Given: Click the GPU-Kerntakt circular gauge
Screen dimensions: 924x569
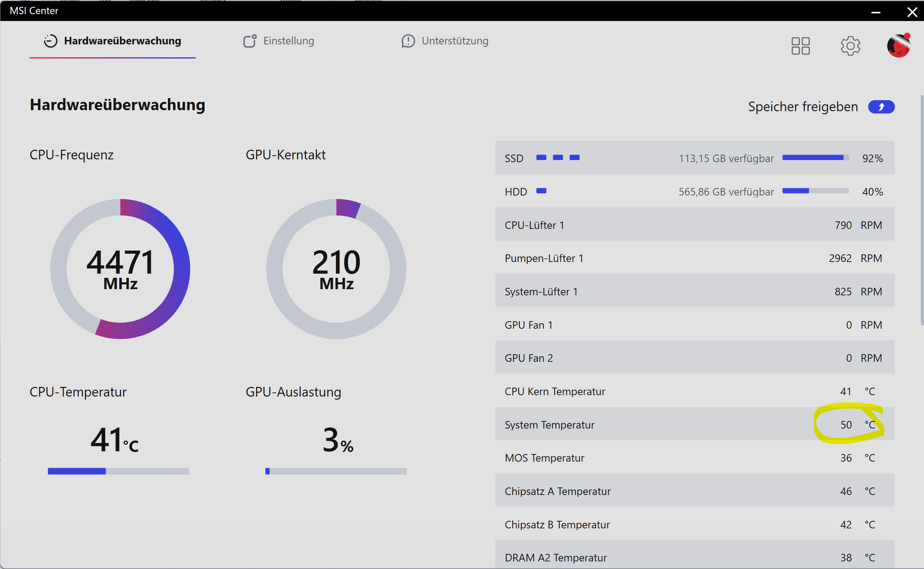Looking at the screenshot, I should point(336,269).
